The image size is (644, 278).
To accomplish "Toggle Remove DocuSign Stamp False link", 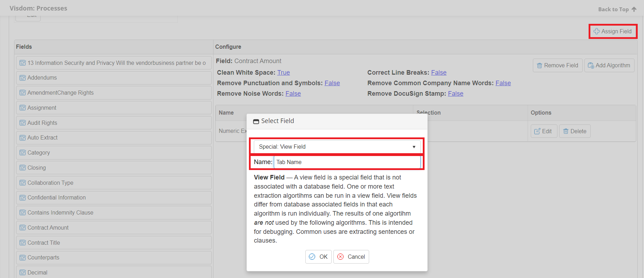I will coord(456,94).
